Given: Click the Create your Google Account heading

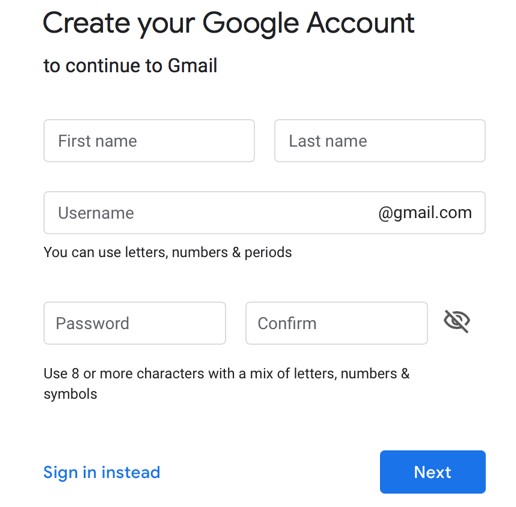Looking at the screenshot, I should click(x=229, y=24).
